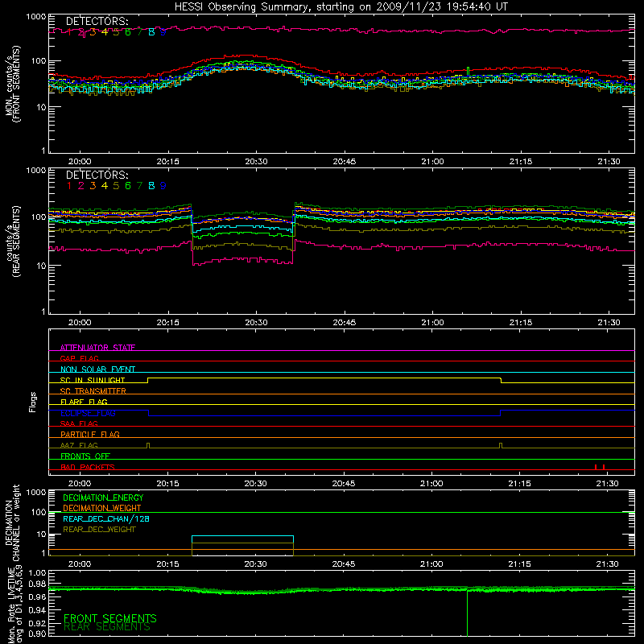Select olive detector number 5 in rear segments legend
The image size is (644, 644).
116,186
